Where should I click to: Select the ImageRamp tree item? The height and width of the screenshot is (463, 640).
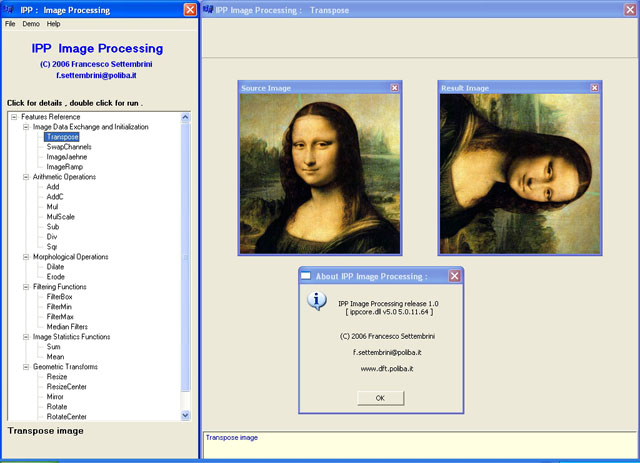[x=65, y=167]
